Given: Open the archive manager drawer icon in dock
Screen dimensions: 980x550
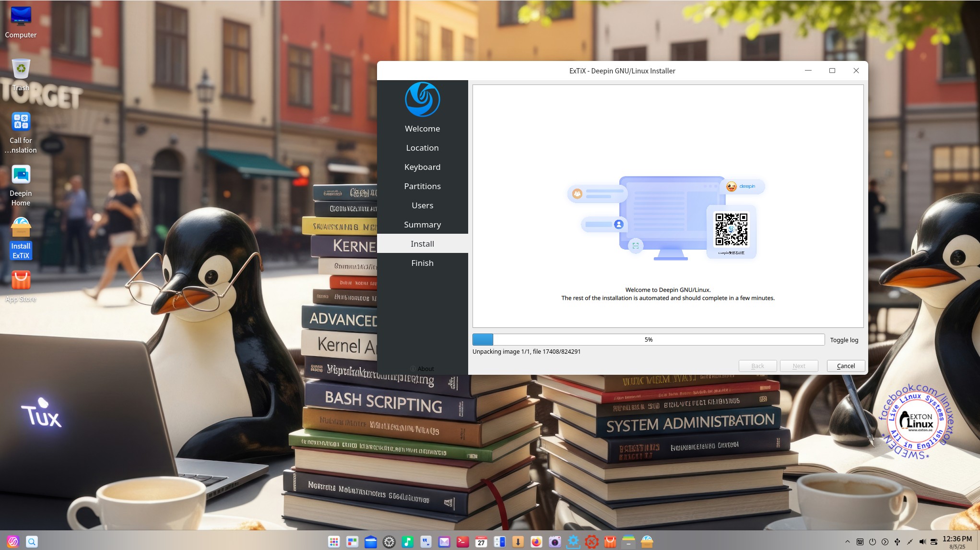Looking at the screenshot, I should click(x=628, y=542).
